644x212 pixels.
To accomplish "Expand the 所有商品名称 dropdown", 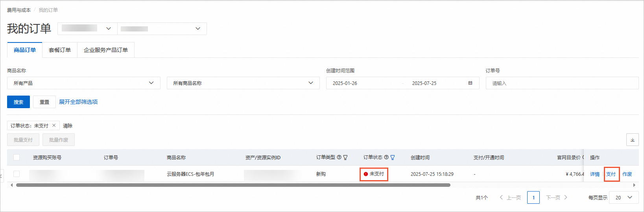I will (x=244, y=83).
